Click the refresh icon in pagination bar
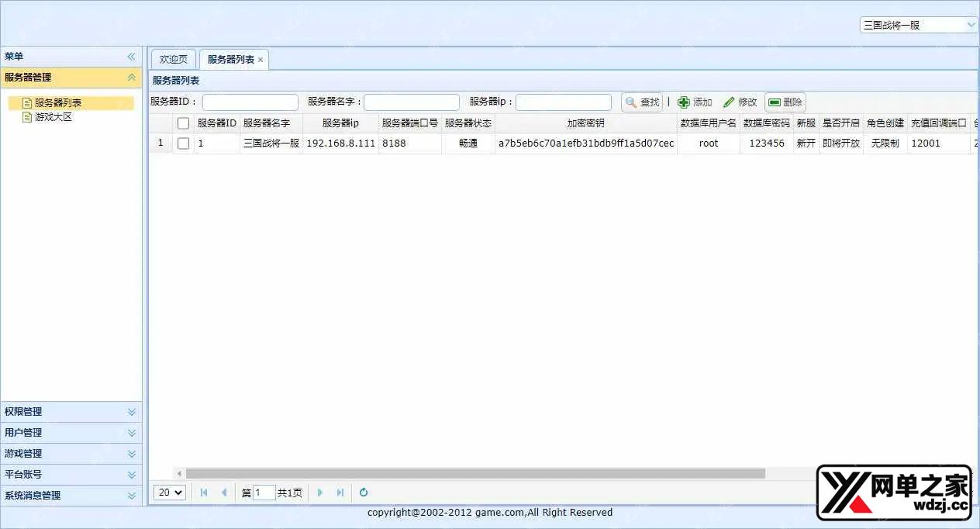980x529 pixels. (363, 492)
